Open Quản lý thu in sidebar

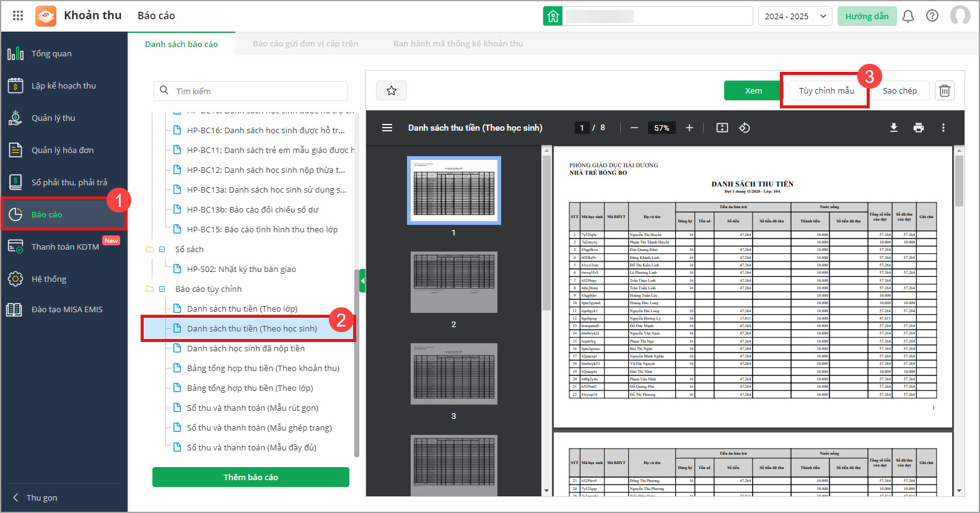click(x=53, y=118)
